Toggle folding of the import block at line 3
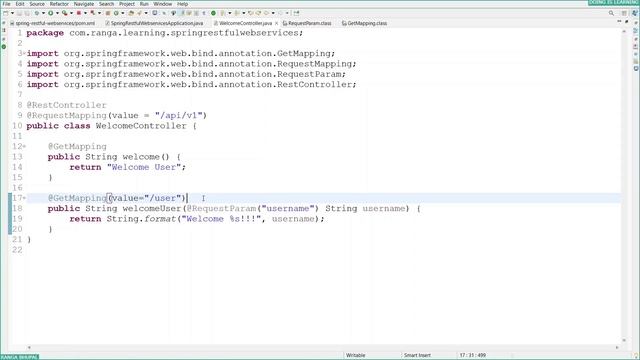Screen dimensions: 640x360 [24, 53]
